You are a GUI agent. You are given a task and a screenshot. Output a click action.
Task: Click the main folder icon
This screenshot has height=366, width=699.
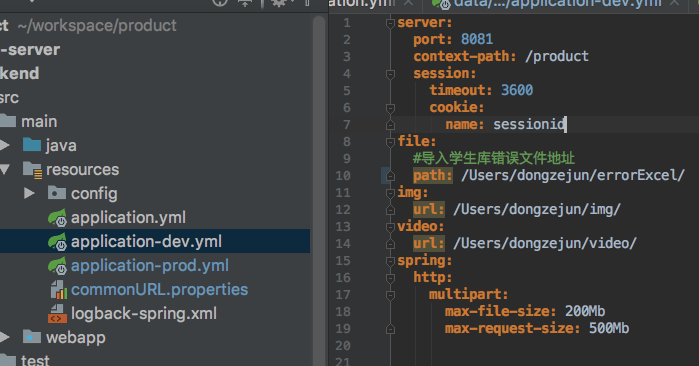[8, 121]
